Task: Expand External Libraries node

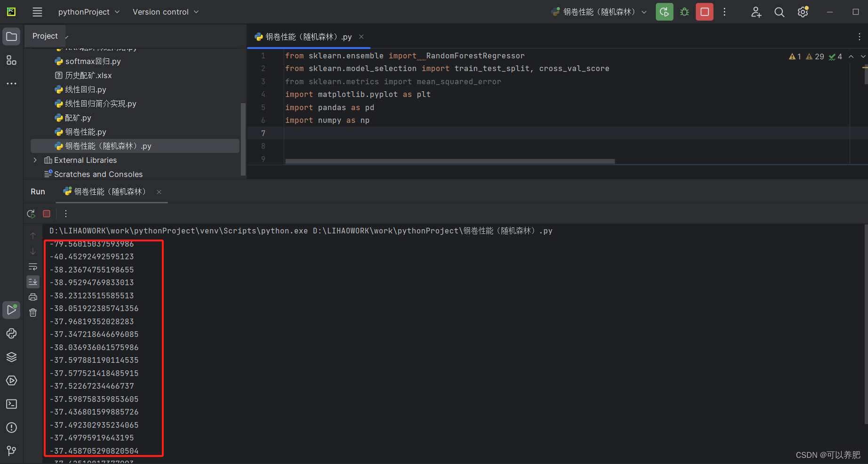Action: point(35,160)
